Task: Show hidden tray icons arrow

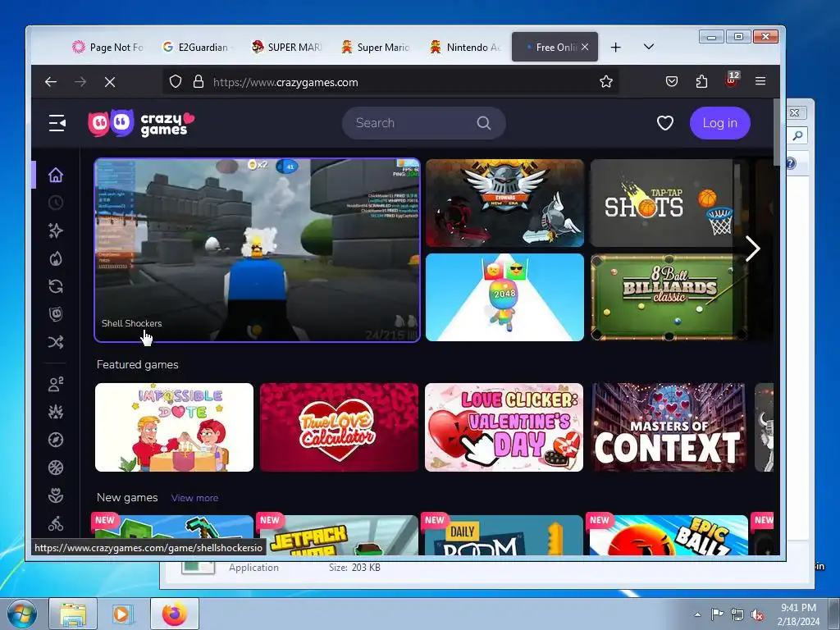Action: click(x=697, y=614)
